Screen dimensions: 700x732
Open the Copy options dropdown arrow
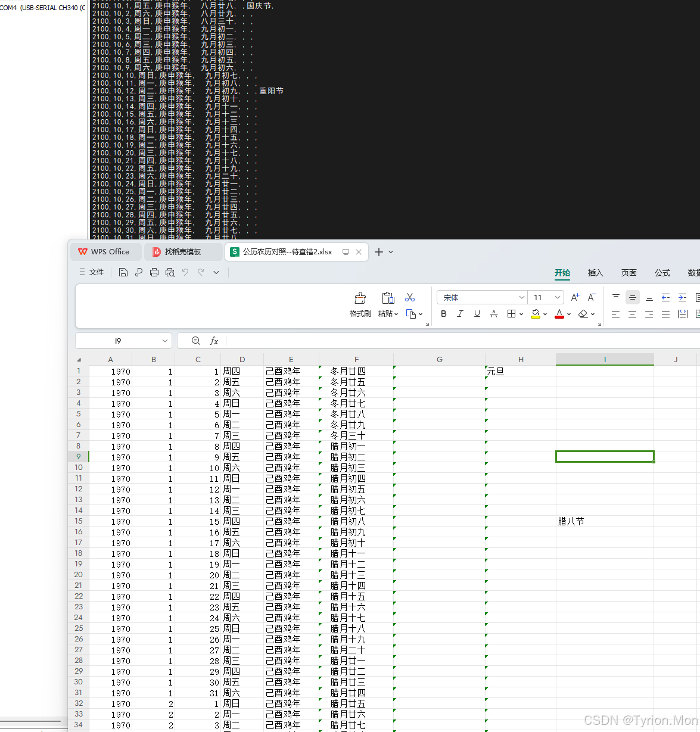pos(421,314)
